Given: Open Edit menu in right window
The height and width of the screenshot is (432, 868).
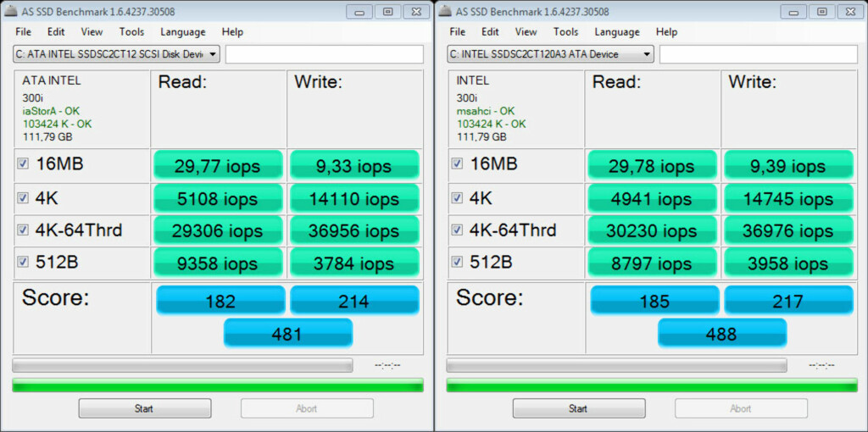Looking at the screenshot, I should [x=490, y=32].
